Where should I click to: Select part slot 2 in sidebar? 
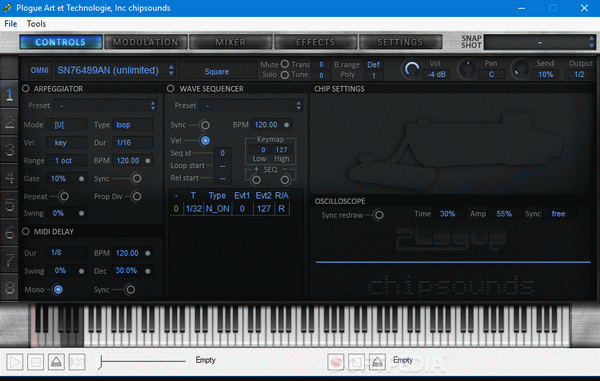pos(10,122)
